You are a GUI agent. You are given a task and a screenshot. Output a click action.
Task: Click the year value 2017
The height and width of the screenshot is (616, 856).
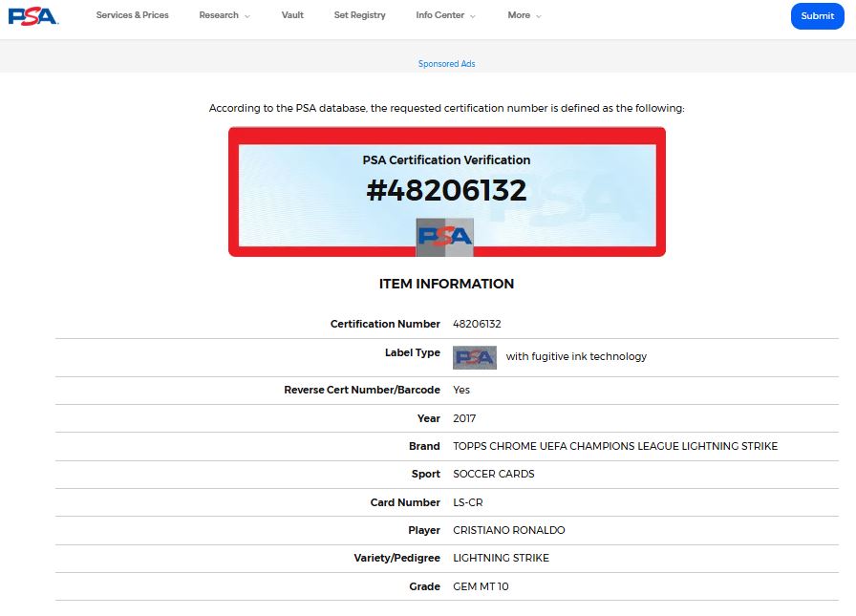pyautogui.click(x=464, y=419)
